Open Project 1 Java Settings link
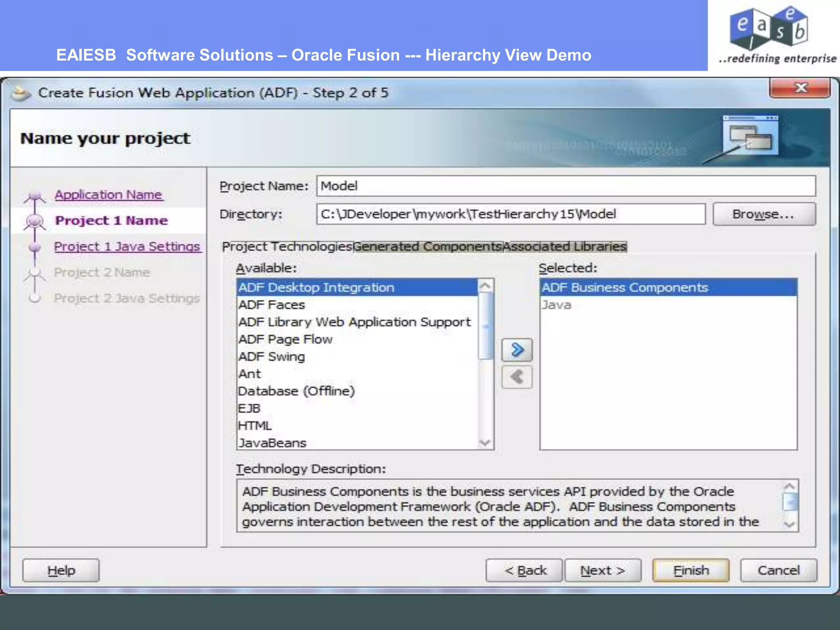 127,247
